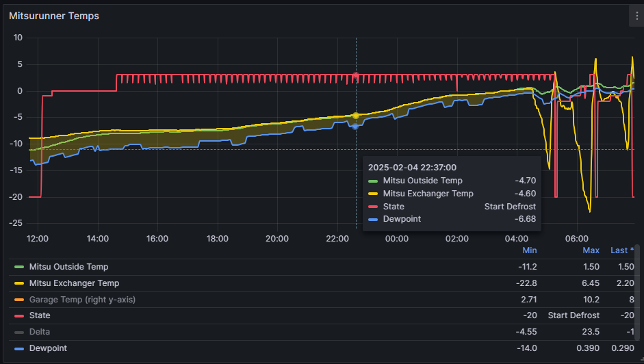Toggle the Mitsu Outside Temp series
Image resolution: width=644 pixels, height=364 pixels.
click(x=68, y=267)
